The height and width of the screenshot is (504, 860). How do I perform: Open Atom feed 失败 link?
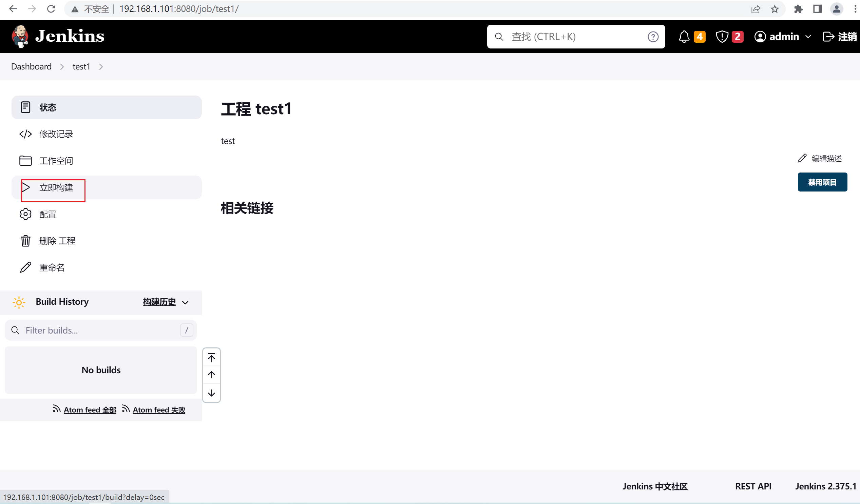click(x=159, y=410)
